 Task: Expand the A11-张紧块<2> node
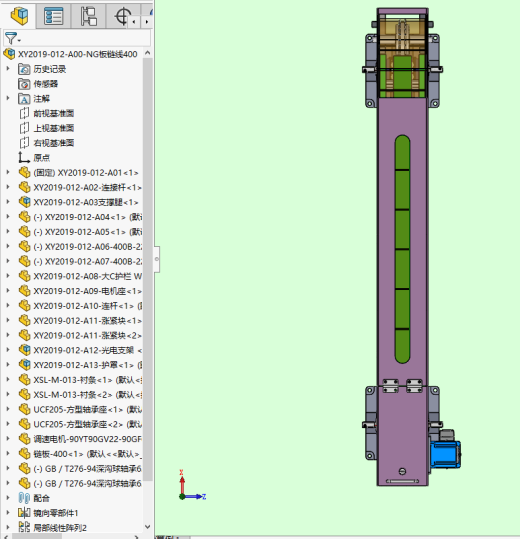coord(8,335)
